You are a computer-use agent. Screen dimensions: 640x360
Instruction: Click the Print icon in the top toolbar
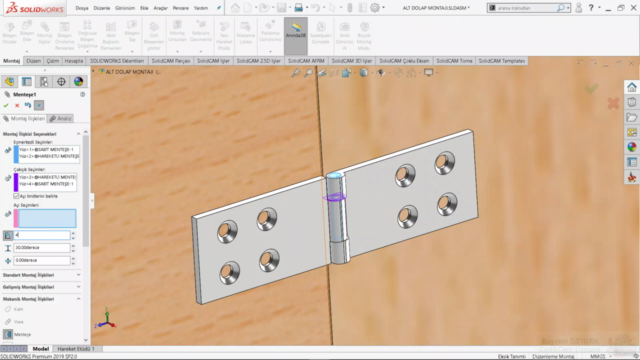point(299,7)
